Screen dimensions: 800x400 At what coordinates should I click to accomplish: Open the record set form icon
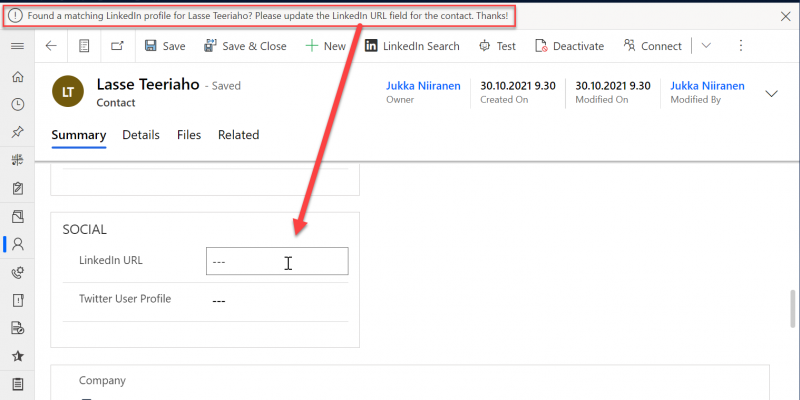click(x=84, y=46)
